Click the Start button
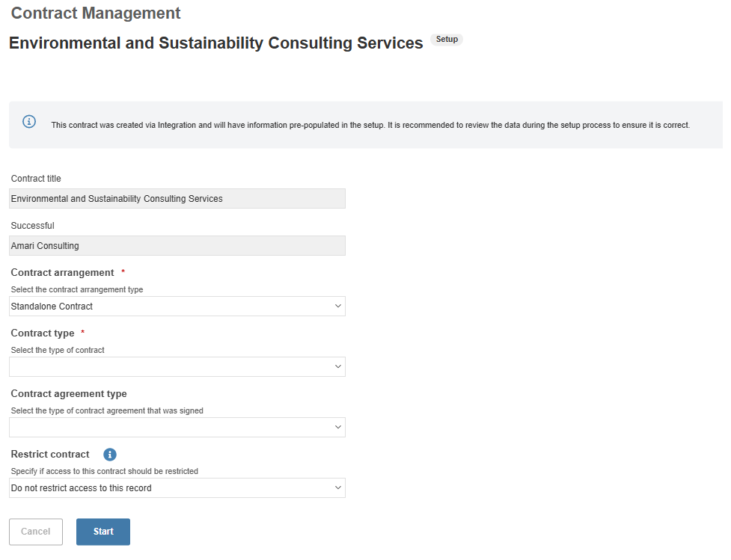 tap(103, 532)
